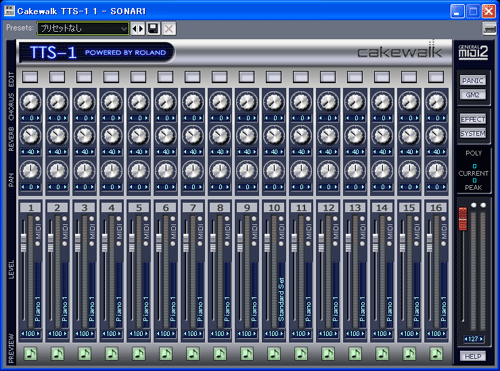Preview the sound of channel 16
The width and height of the screenshot is (500, 371).
[436, 354]
